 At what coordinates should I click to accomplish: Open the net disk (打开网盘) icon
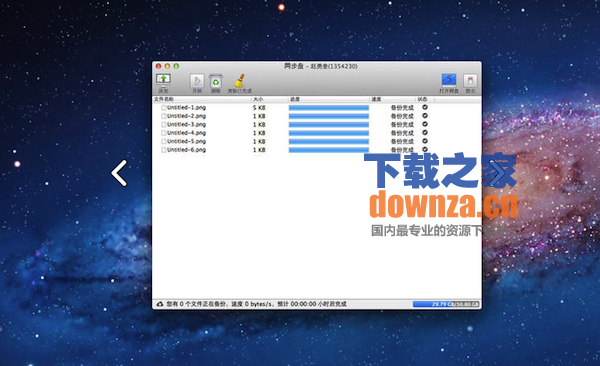pos(449,80)
